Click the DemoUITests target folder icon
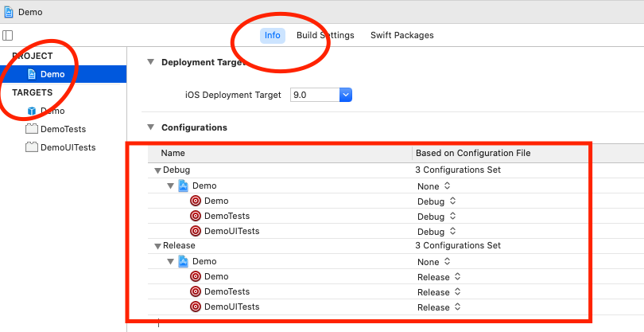Viewport: 644px width, 332px height. pyautogui.click(x=32, y=147)
